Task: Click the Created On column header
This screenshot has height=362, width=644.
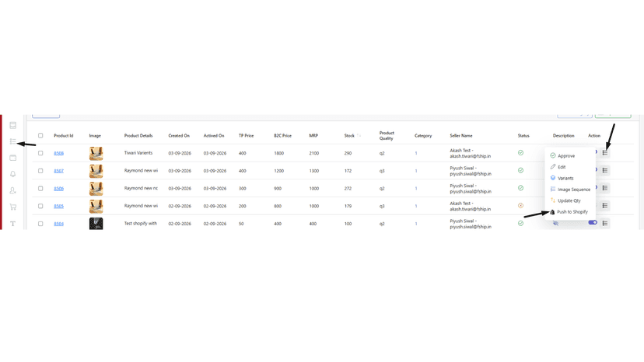Action: pyautogui.click(x=179, y=135)
